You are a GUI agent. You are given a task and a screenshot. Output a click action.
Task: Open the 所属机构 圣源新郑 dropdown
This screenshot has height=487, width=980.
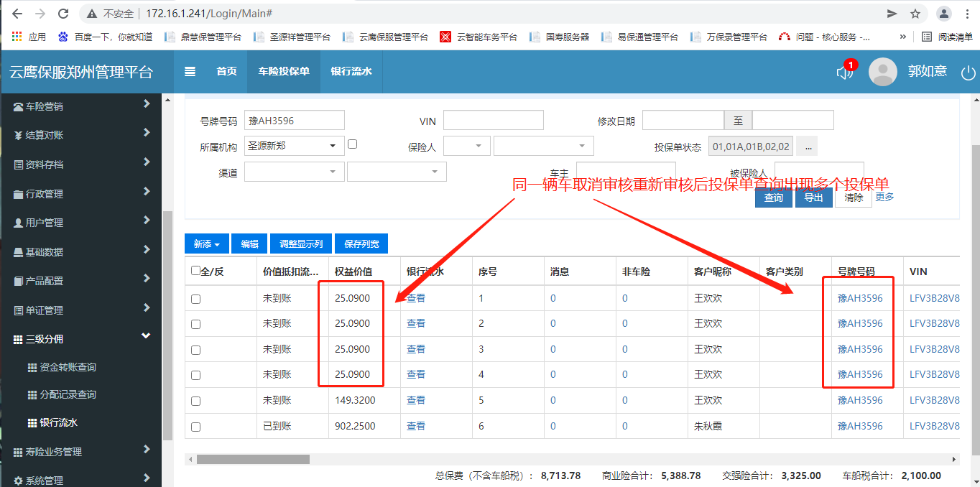pyautogui.click(x=294, y=146)
